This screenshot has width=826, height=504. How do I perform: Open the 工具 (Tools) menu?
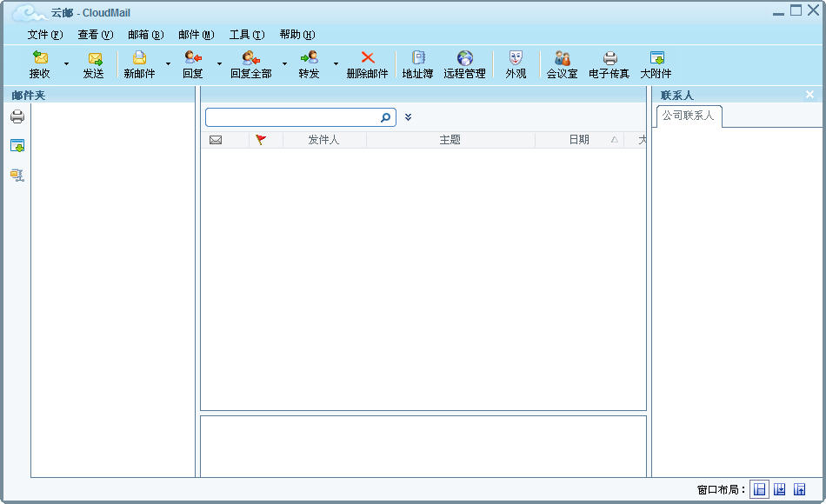246,35
